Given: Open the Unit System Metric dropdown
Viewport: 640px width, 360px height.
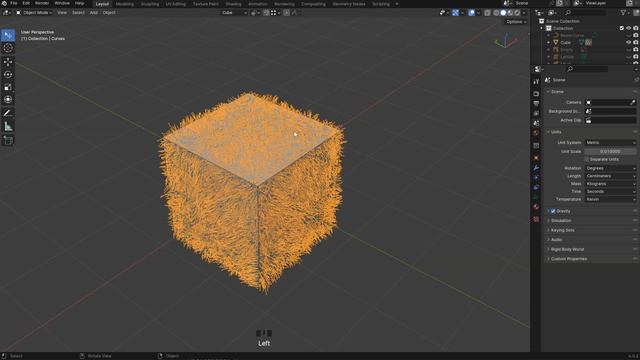Looking at the screenshot, I should [610, 143].
